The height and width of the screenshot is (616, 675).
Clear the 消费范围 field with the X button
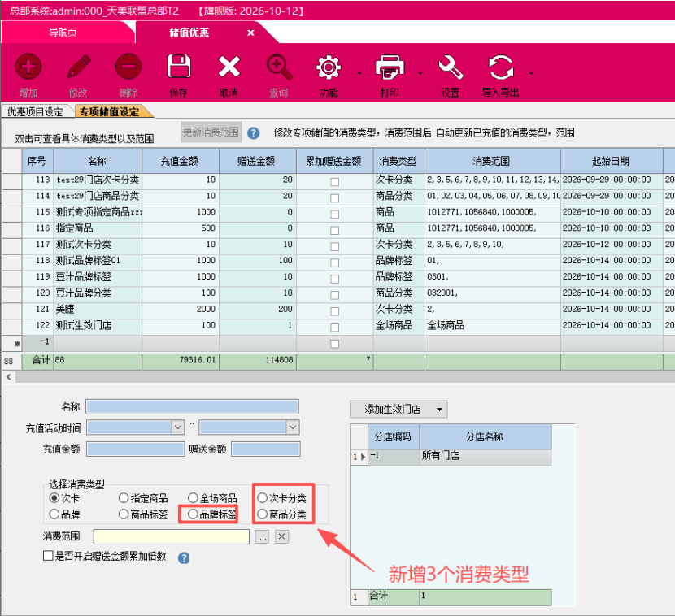281,536
